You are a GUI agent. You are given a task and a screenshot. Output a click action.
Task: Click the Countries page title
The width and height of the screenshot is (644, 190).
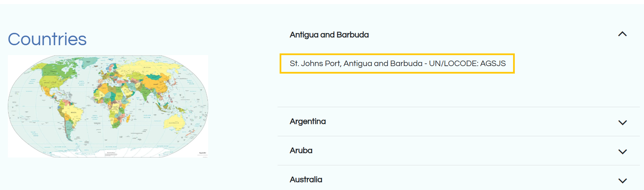(47, 39)
